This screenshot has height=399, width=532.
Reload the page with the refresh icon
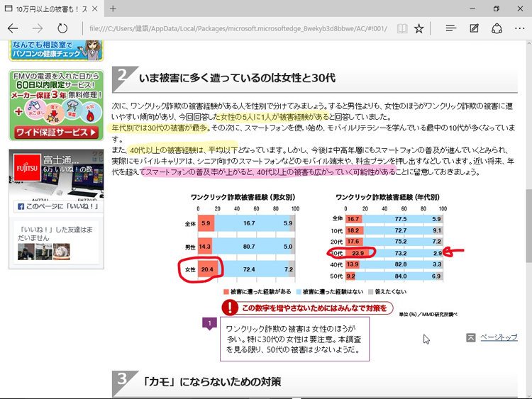[62, 28]
